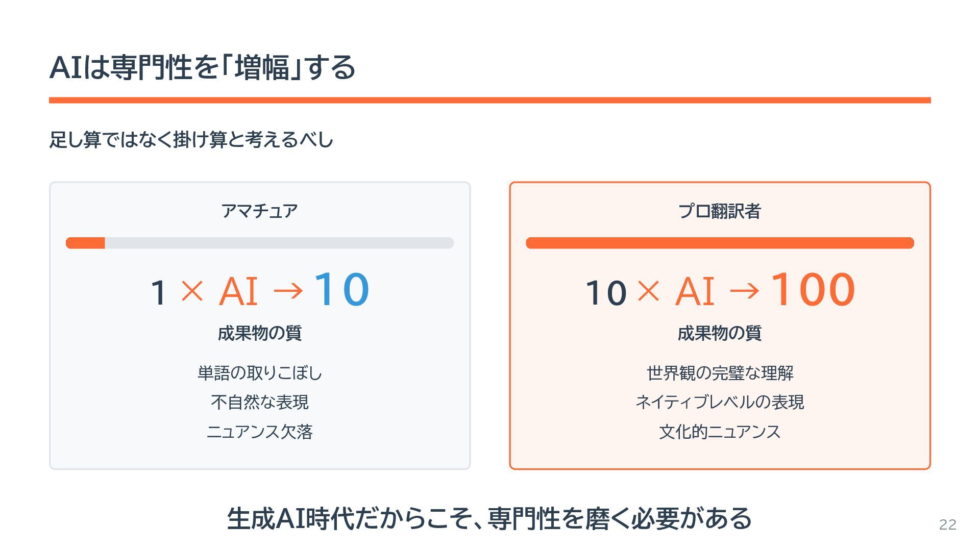Click the large orange number 100
Screen dimensions: 980x551
coord(813,289)
